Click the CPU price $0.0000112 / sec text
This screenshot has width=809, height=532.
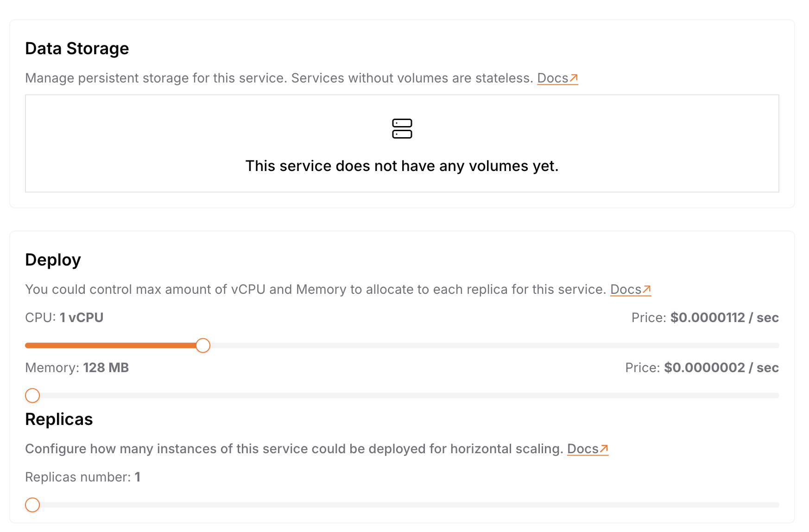(x=705, y=317)
